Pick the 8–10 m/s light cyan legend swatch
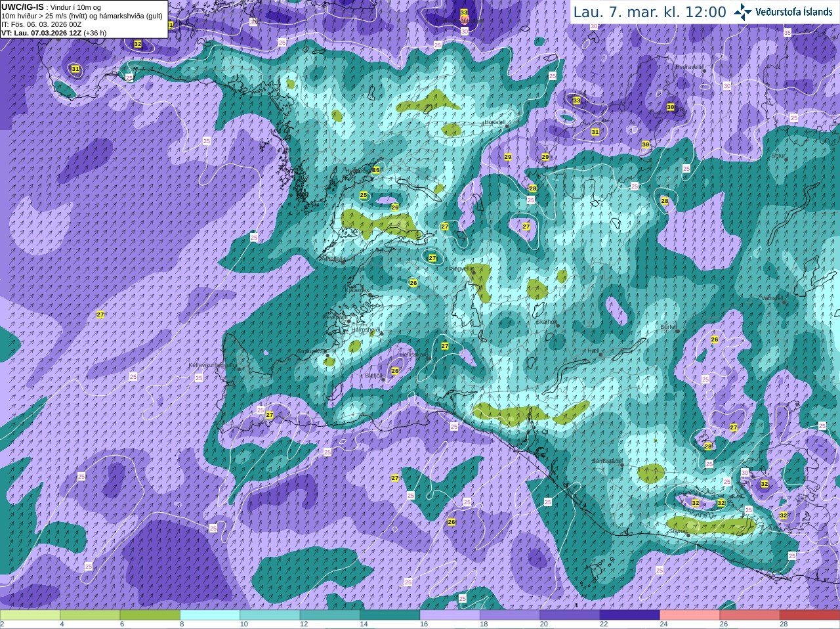 210,615
